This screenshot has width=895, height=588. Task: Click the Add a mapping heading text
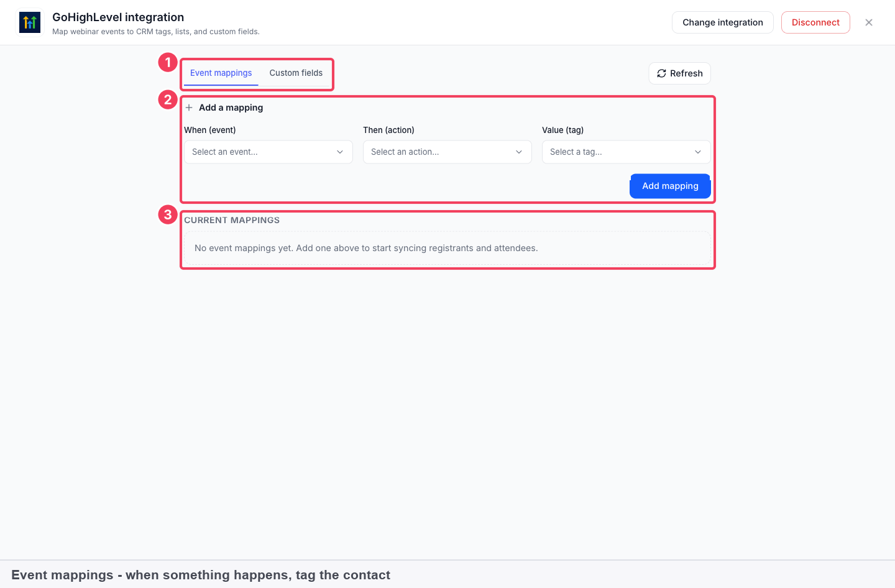click(x=231, y=108)
